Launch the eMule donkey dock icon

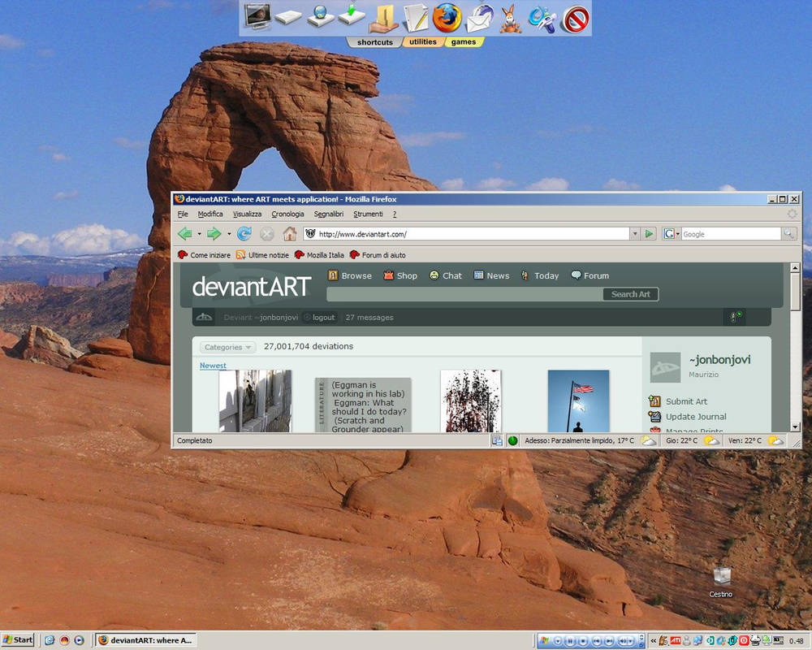[511, 19]
